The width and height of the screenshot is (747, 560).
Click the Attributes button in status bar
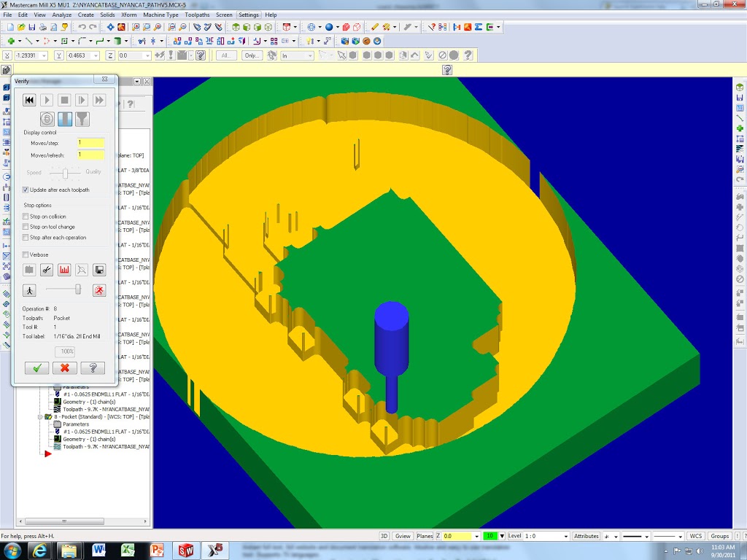[586, 536]
